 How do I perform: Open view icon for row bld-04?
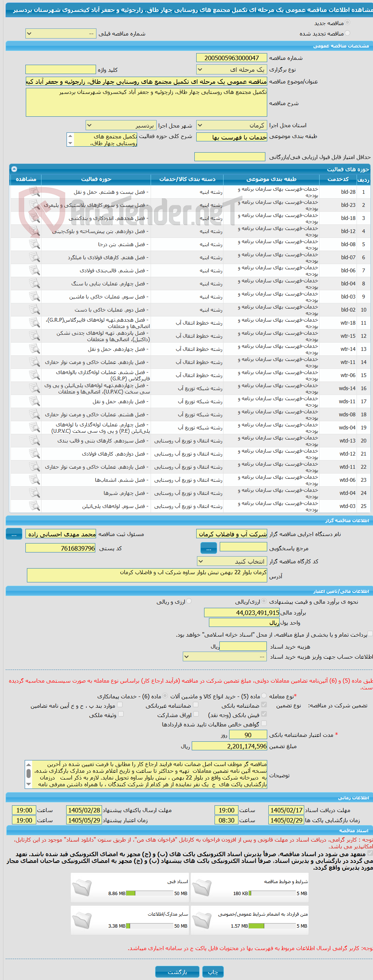pos(35,284)
